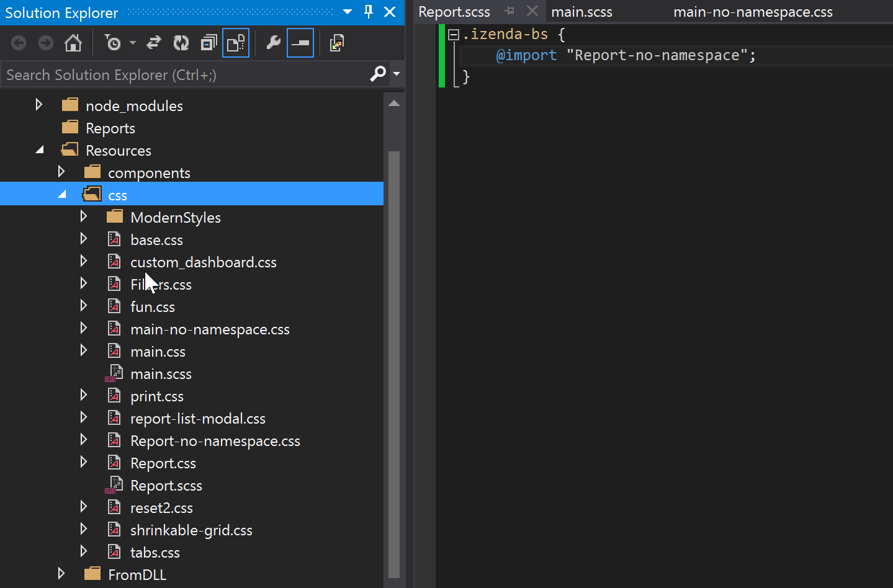Click the search magnifier icon
This screenshot has height=588, width=893.
pos(378,74)
